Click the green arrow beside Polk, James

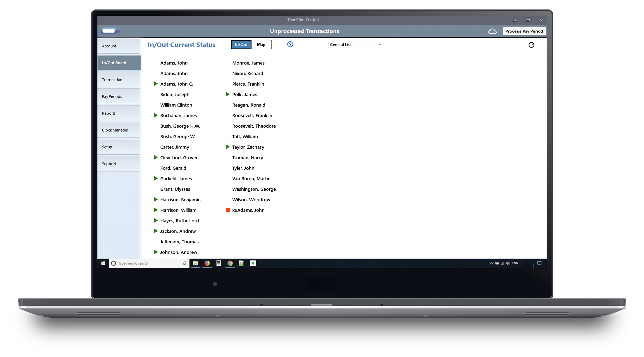(228, 94)
